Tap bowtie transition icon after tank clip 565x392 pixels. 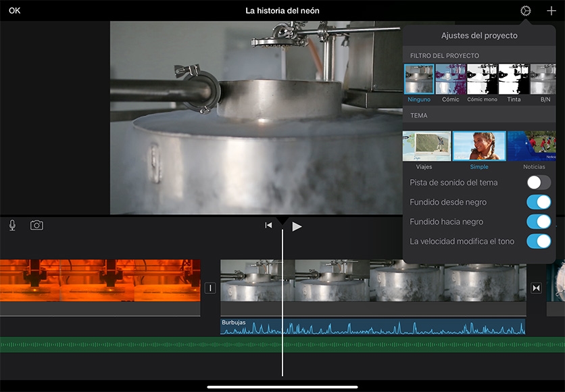tap(536, 288)
